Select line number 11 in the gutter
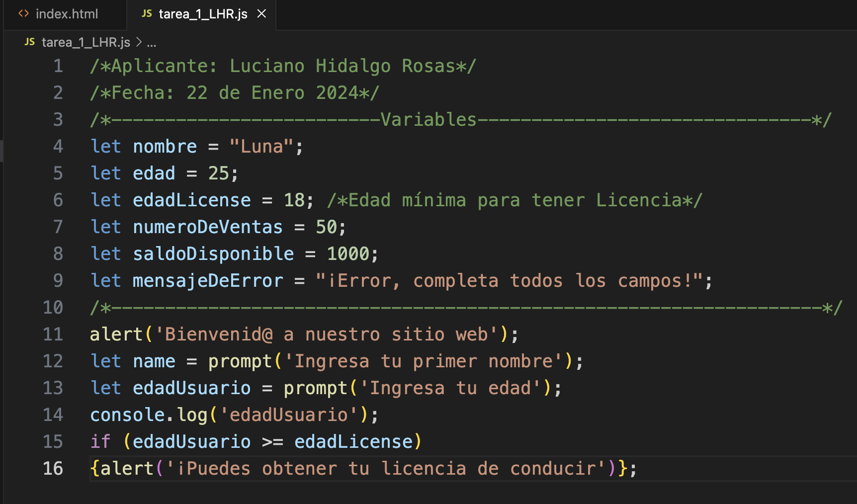 click(53, 335)
